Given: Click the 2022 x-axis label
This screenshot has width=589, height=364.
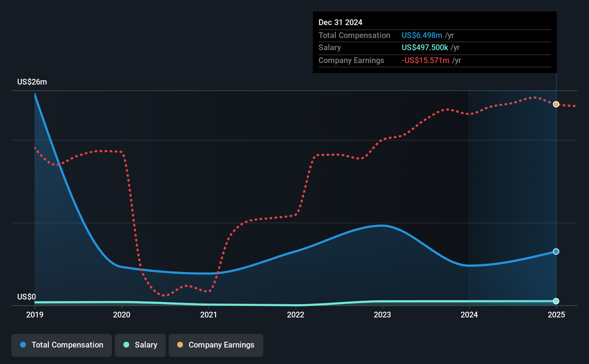Looking at the screenshot, I should pos(296,315).
